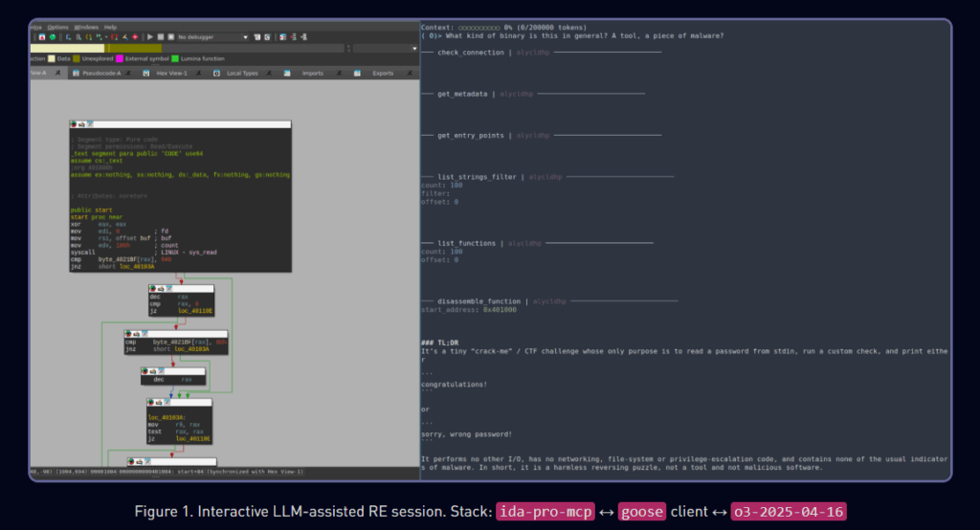Open the No debugger dropdown

point(213,37)
